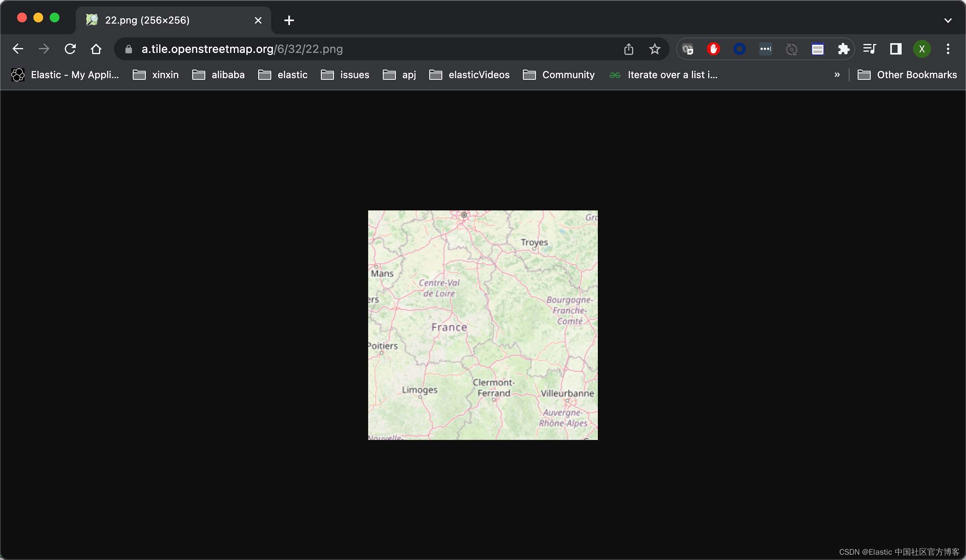The width and height of the screenshot is (966, 560).
Task: Click the browser back arrow
Action: (x=18, y=49)
